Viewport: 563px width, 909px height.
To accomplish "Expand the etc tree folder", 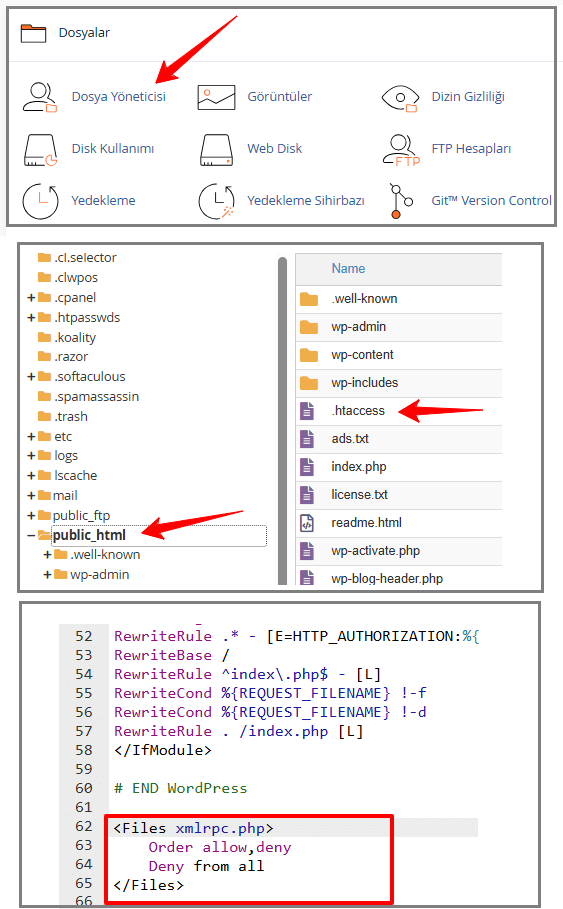I will click(x=31, y=437).
